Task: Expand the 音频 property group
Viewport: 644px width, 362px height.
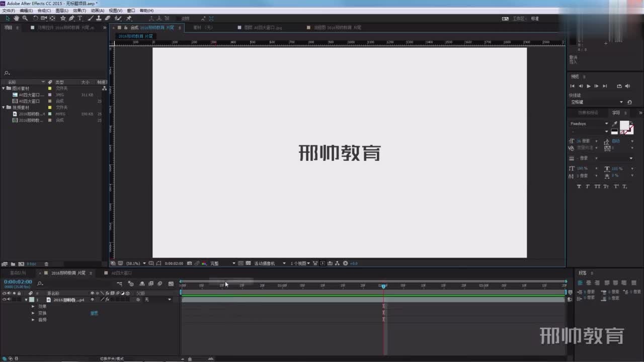Action: (33, 319)
